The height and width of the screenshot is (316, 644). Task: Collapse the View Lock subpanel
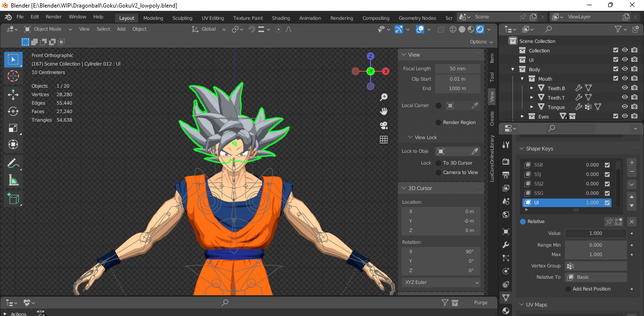pos(410,138)
